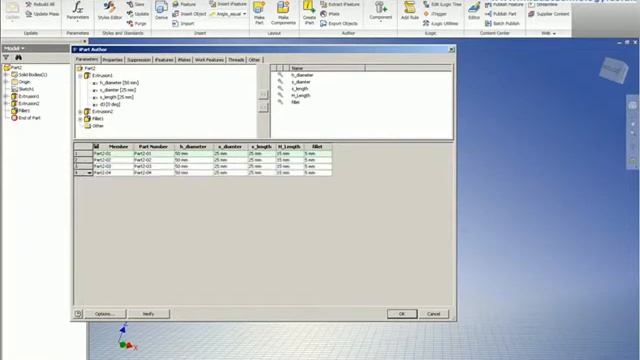Click the filter icon in Model browser
Image resolution: width=640 pixels, height=360 pixels.
[6, 58]
